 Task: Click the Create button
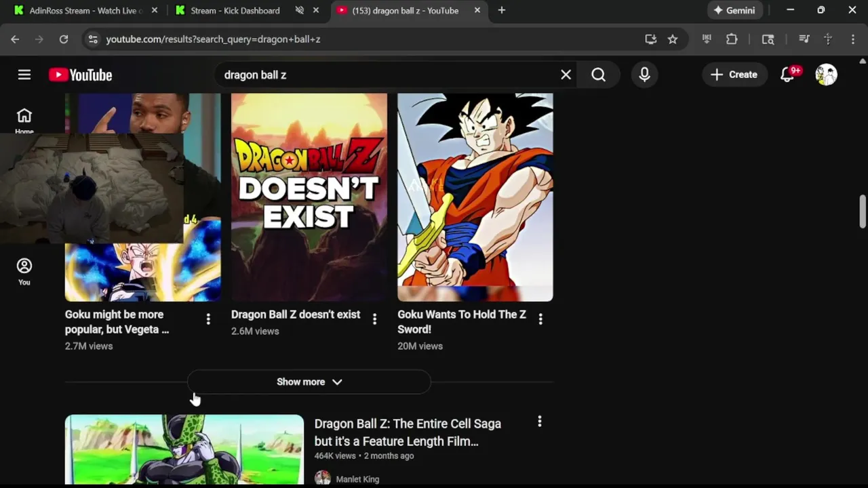734,75
